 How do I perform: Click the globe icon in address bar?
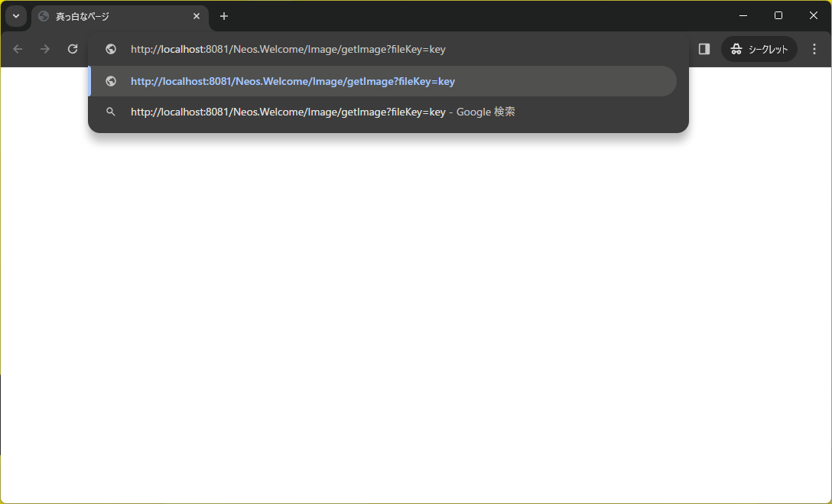point(111,49)
